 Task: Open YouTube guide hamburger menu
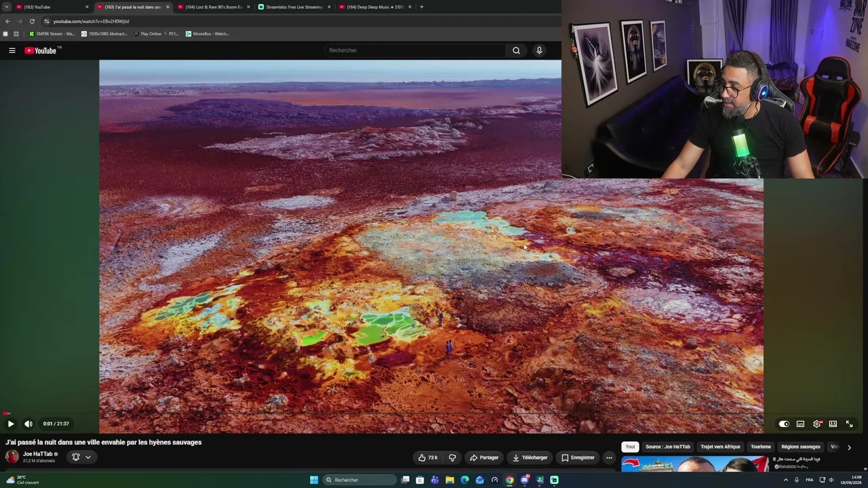[12, 50]
